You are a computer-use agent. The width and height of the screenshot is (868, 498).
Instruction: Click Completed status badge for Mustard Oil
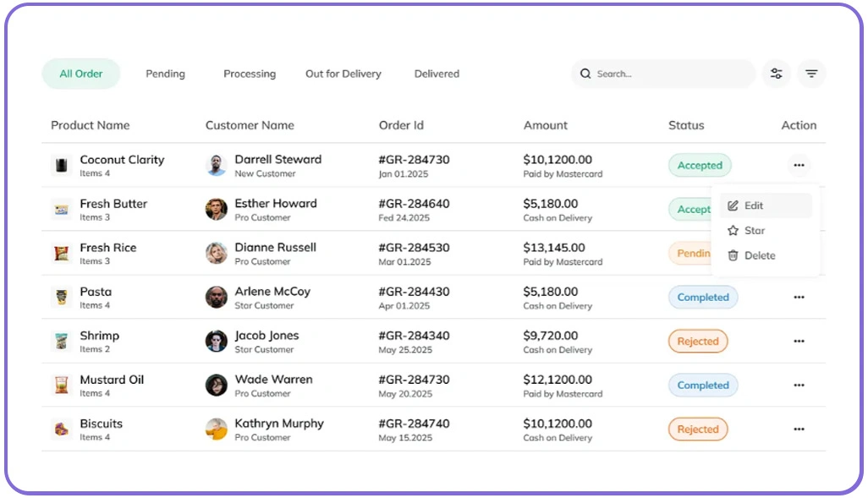pyautogui.click(x=703, y=385)
